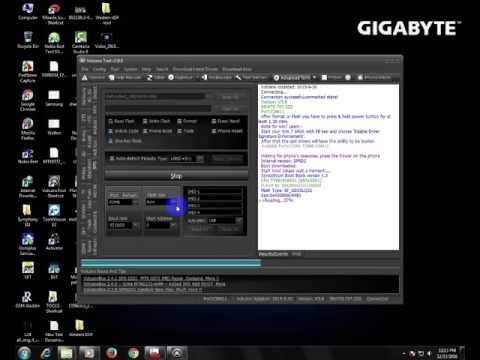Viewport: 480px width, 360px height.
Task: Open the TeamViewer desktop shortcut
Action: coord(54,215)
